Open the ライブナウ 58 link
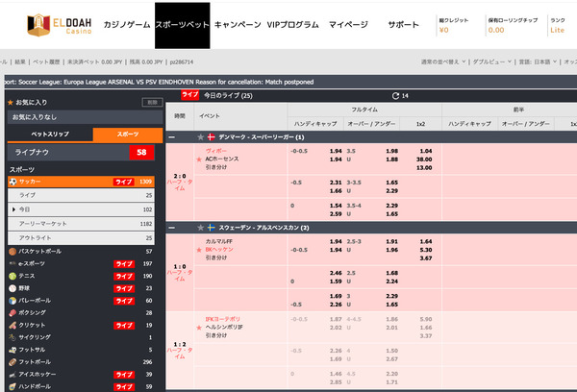Image resolution: width=577 pixels, height=392 pixels. click(x=81, y=152)
